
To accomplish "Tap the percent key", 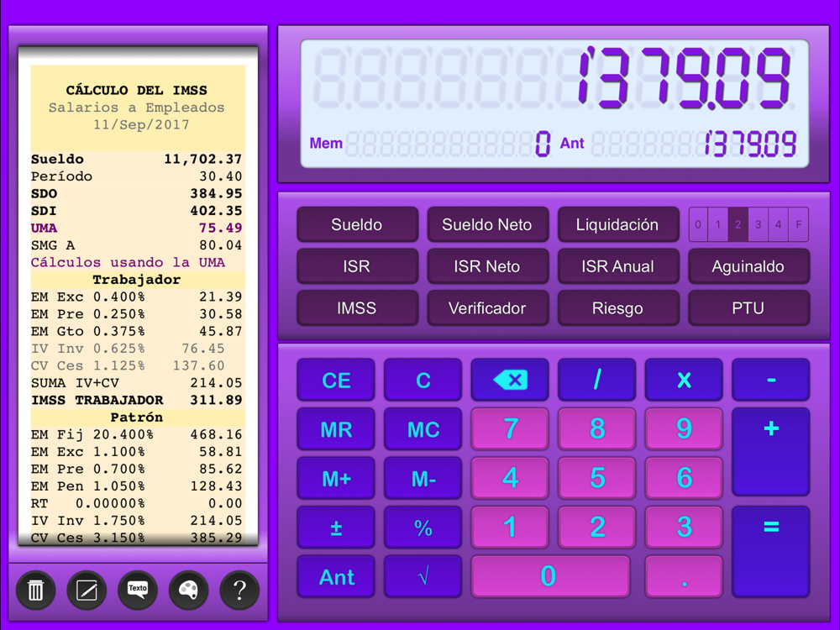I will pyautogui.click(x=423, y=528).
